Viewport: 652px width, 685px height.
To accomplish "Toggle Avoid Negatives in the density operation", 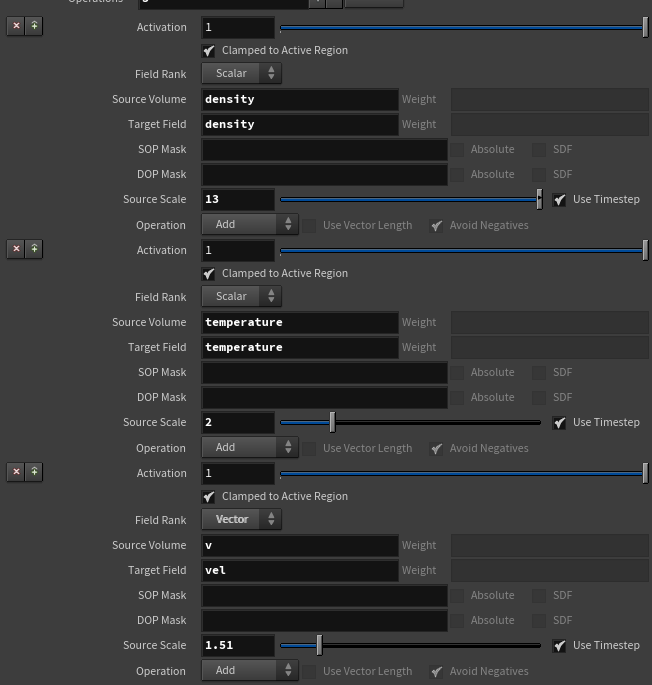I will 436,226.
